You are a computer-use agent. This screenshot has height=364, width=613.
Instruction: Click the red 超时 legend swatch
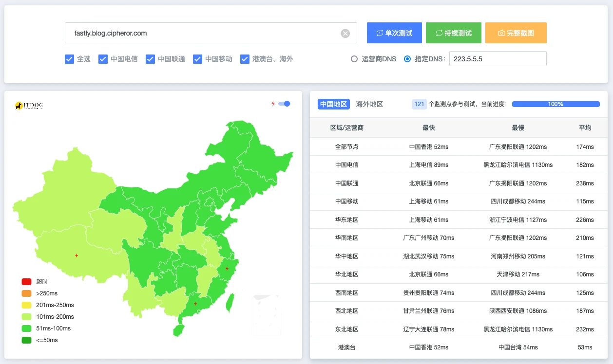tap(26, 282)
